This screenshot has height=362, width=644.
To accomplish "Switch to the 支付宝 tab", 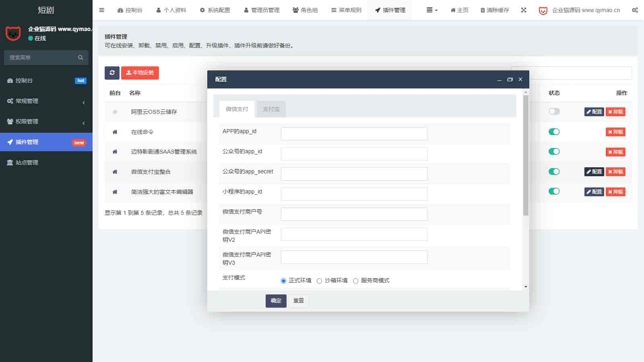I will pos(271,109).
